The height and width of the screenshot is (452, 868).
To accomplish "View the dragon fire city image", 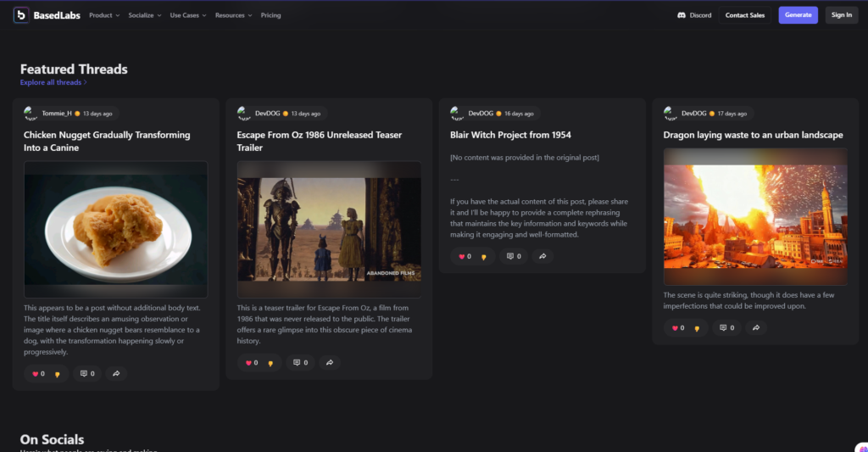I will [x=755, y=216].
